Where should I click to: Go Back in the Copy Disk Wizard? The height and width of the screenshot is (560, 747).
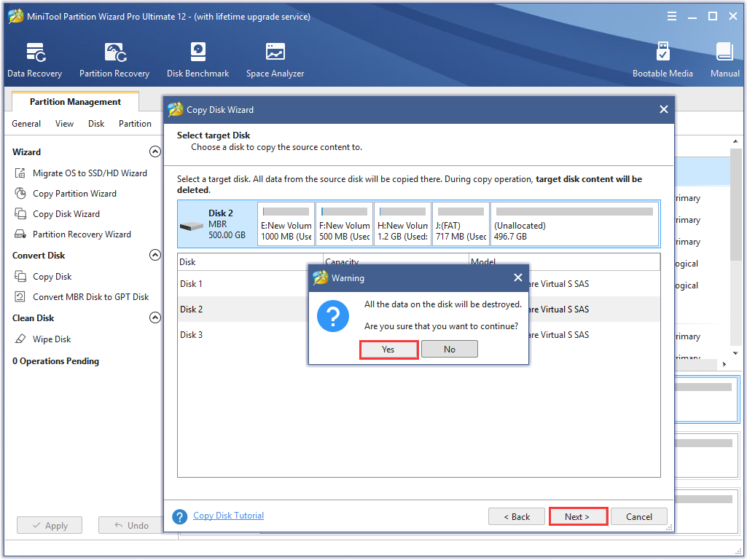517,516
